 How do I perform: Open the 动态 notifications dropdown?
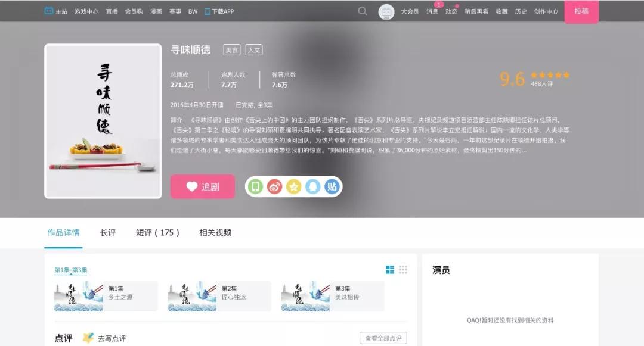pyautogui.click(x=451, y=11)
